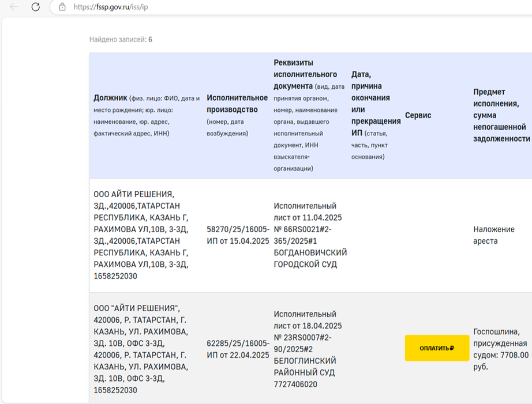This screenshot has height=404, width=532.
Task: Click the browser back arrow
Action: (x=14, y=7)
